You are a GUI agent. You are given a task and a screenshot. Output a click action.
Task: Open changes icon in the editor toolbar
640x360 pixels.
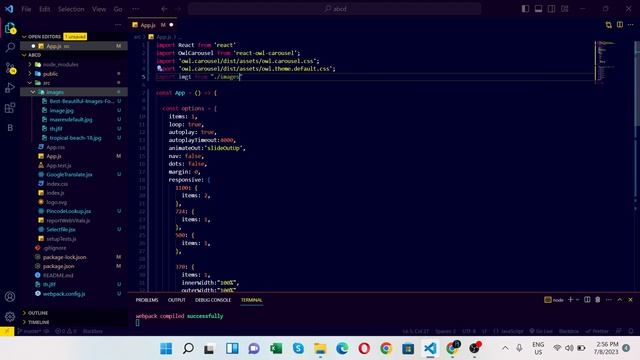tap(609, 25)
